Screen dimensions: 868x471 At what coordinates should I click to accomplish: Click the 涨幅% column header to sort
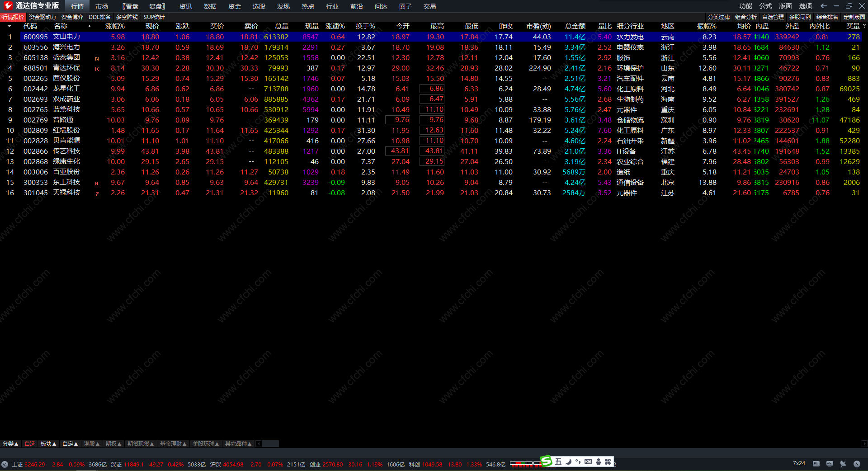pos(115,26)
